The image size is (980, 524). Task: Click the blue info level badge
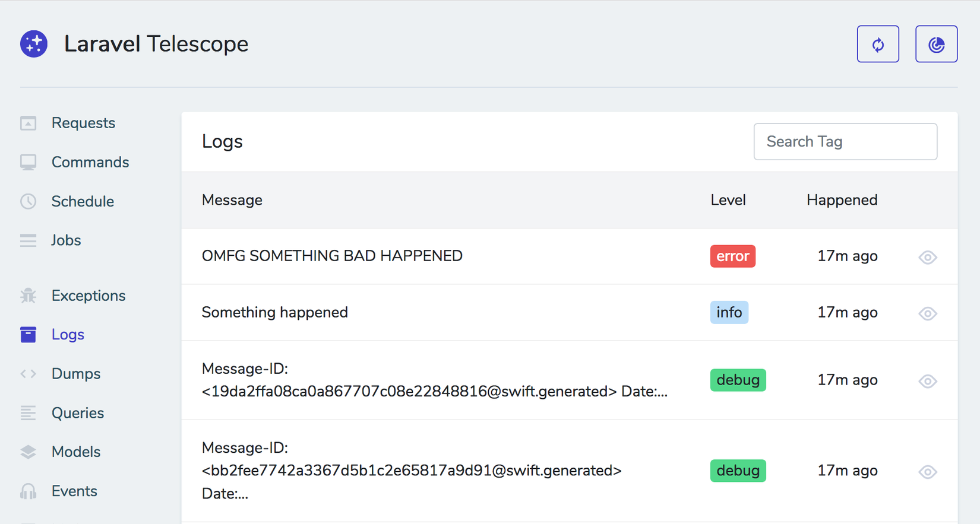click(729, 312)
